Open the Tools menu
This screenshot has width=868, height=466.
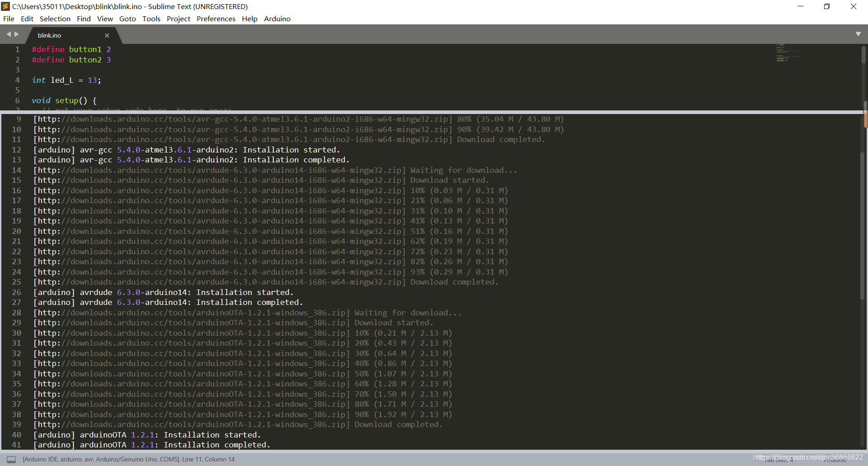151,19
